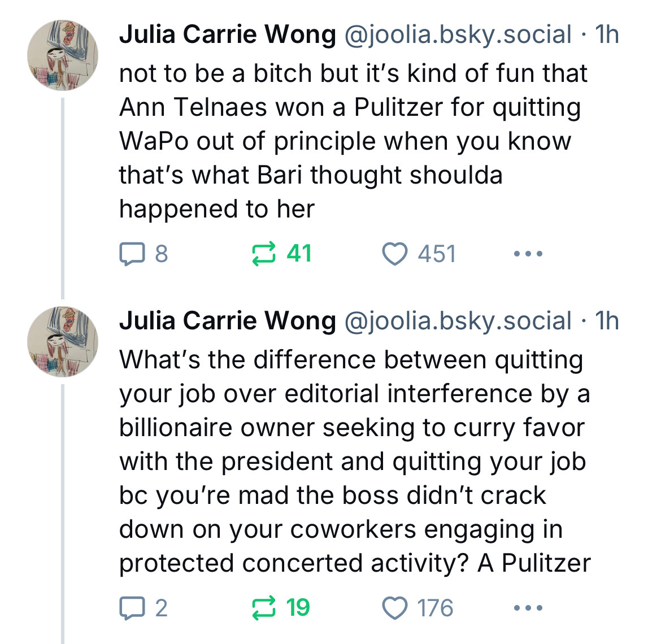Open Julia Carrie Wong name on second post
The image size is (661, 644).
coord(228,321)
